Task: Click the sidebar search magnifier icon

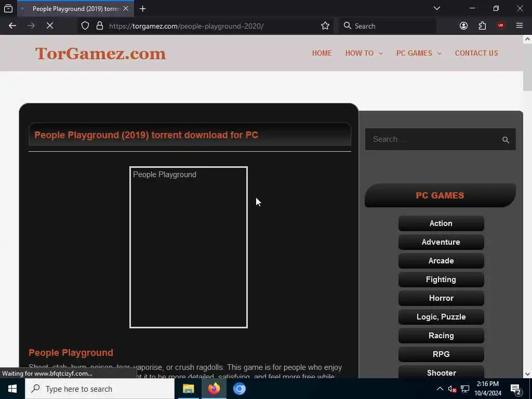Action: (506, 140)
